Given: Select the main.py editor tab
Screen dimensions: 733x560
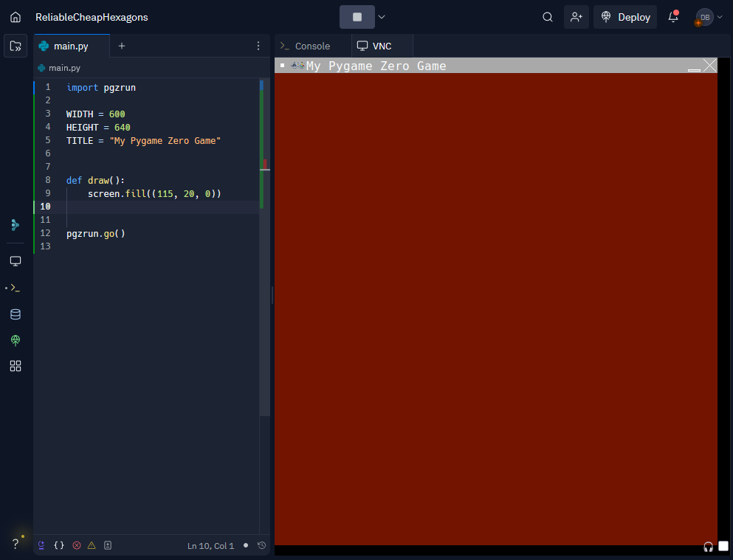Looking at the screenshot, I should pos(72,46).
